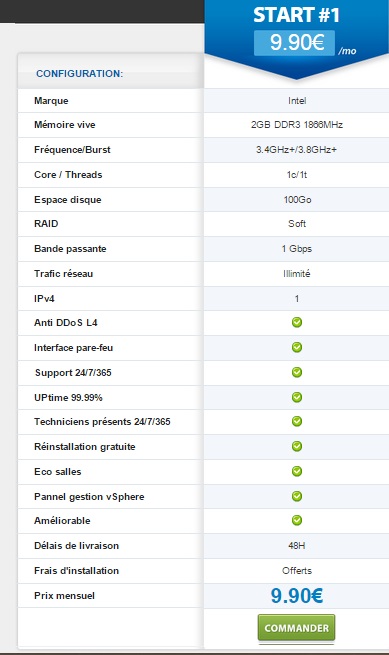
Task: Click the Core / Threads label
Action: click(x=68, y=175)
